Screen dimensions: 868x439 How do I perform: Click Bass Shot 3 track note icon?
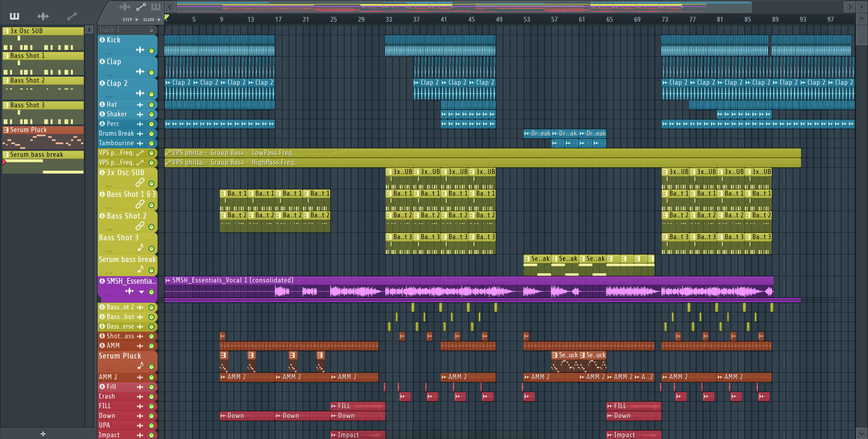point(140,248)
